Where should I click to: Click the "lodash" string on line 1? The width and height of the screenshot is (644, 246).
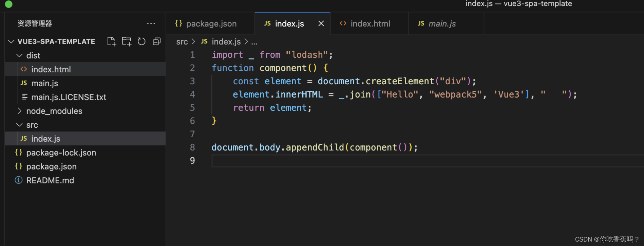[307, 55]
